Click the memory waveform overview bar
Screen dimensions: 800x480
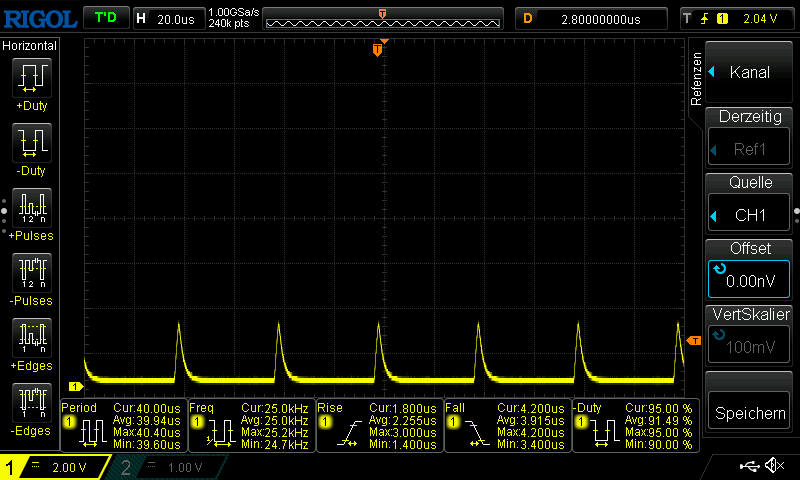[383, 19]
